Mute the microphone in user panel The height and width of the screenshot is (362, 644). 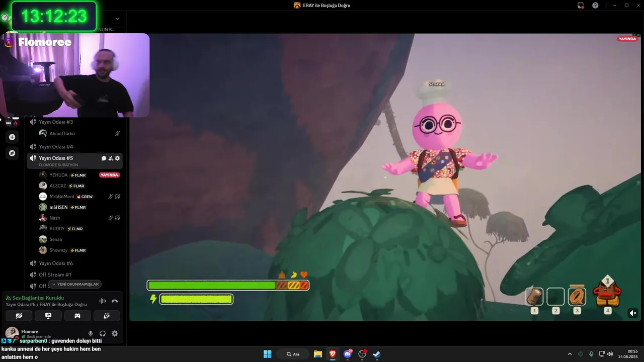pyautogui.click(x=91, y=333)
